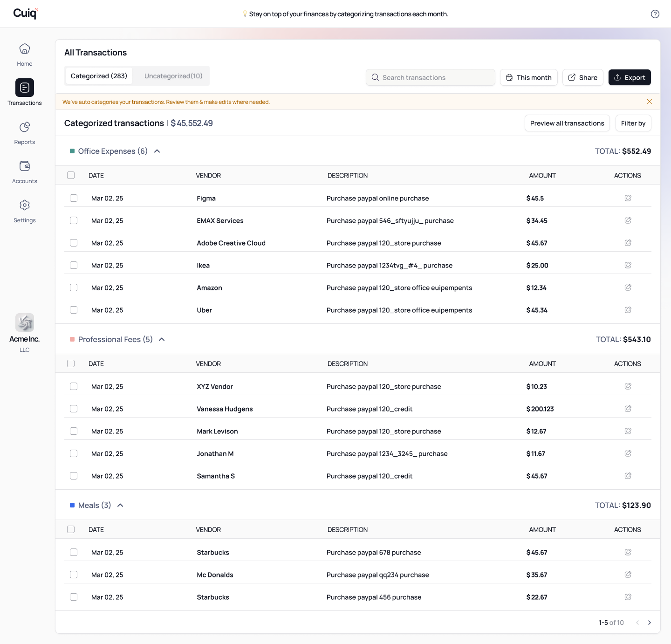Click the Meals blue color marker

click(x=72, y=505)
